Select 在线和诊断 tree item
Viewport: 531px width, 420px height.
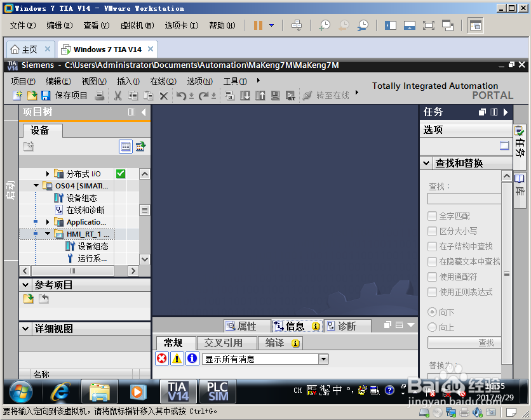point(85,210)
